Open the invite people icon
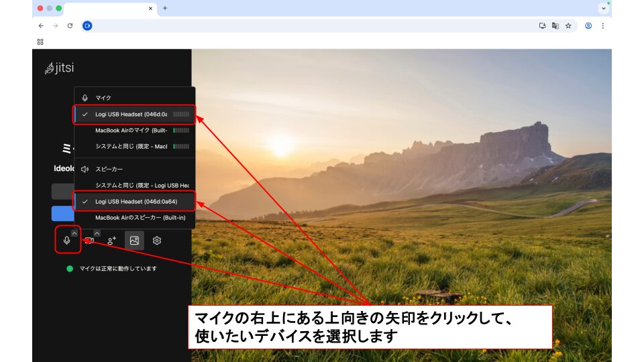 (x=112, y=241)
